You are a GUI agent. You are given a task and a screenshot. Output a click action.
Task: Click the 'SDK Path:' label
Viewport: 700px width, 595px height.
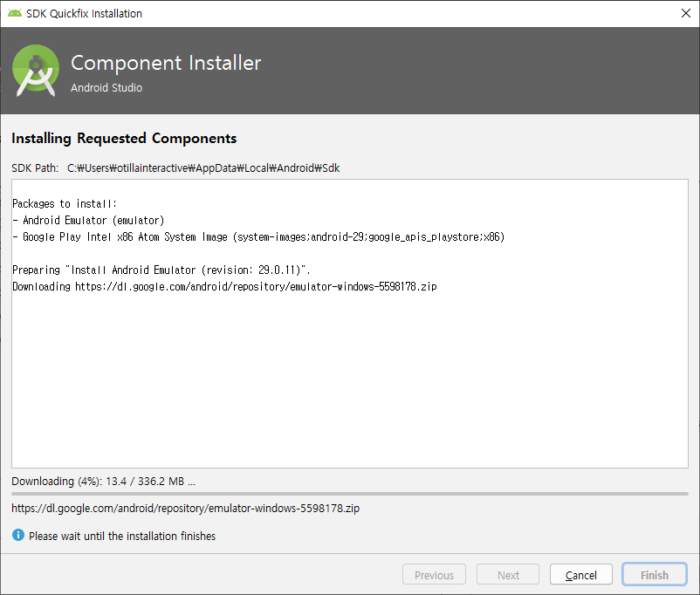(35, 168)
